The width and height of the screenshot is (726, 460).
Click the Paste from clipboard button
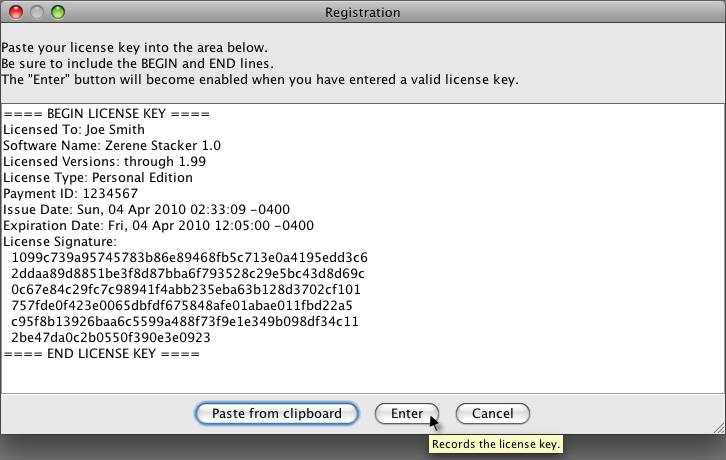(x=277, y=413)
